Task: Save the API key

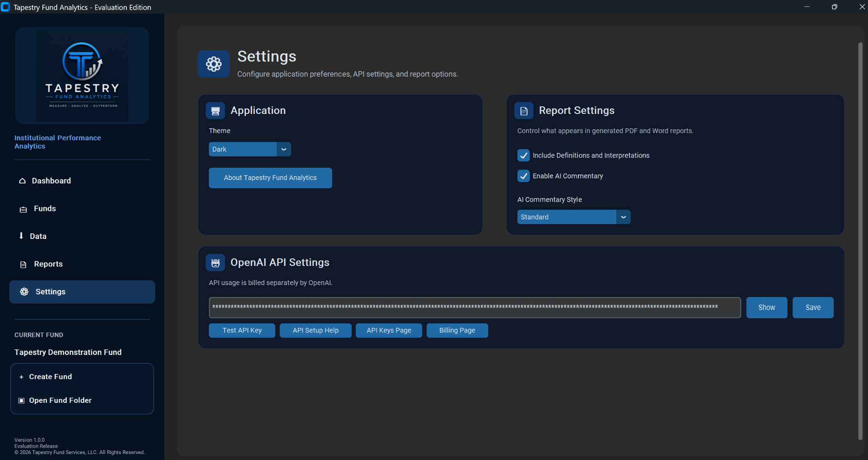Action: pyautogui.click(x=813, y=308)
